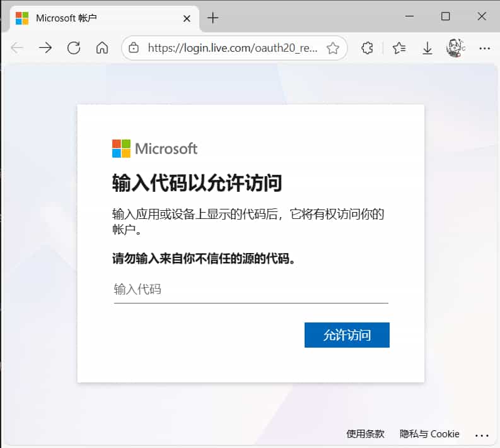Open the favorites list icon

pyautogui.click(x=398, y=48)
